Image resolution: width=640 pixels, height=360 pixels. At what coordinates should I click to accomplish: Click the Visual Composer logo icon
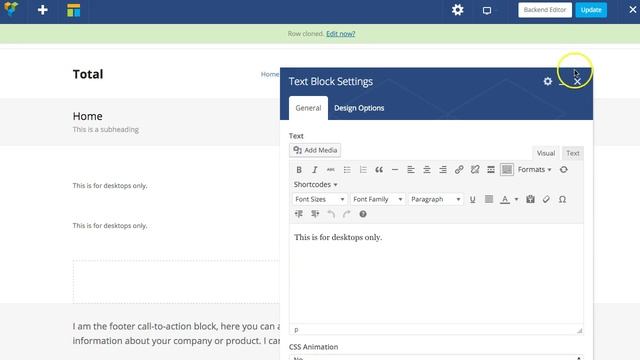coord(11,9)
